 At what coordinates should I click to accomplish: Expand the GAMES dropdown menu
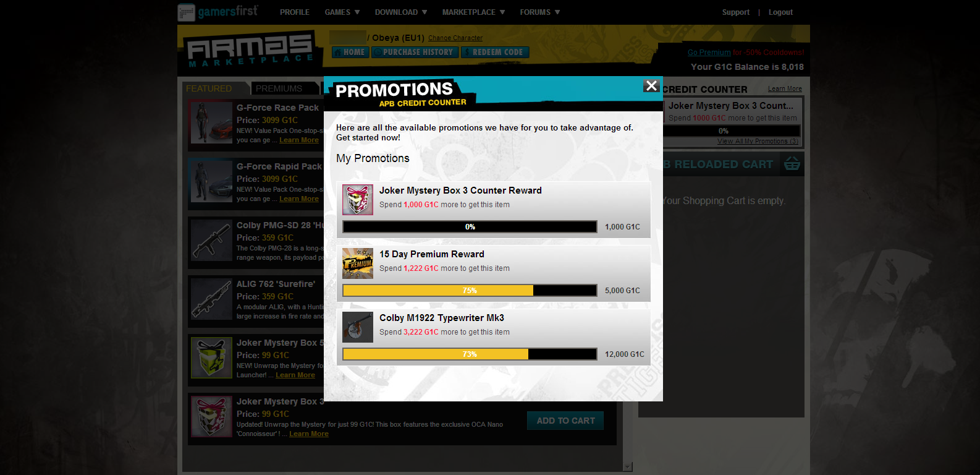pos(342,12)
